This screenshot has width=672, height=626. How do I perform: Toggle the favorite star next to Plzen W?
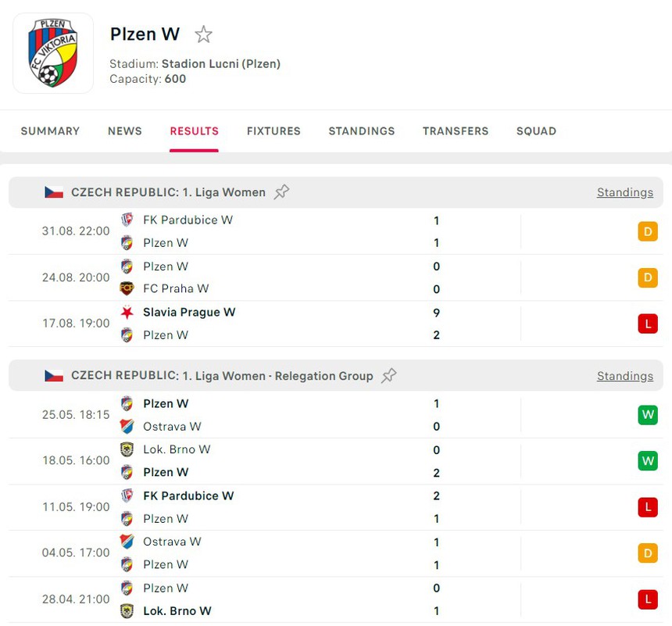[203, 34]
